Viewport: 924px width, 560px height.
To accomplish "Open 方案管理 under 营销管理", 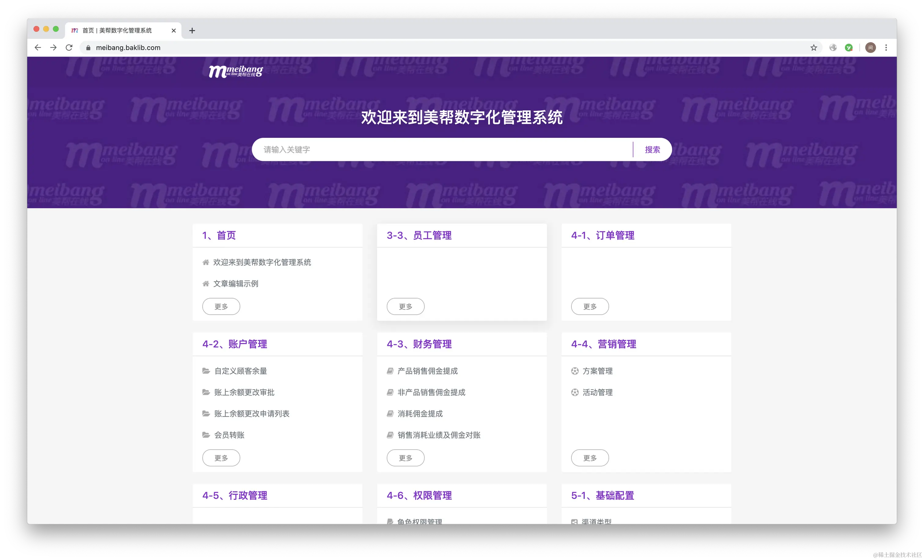I will tap(597, 371).
